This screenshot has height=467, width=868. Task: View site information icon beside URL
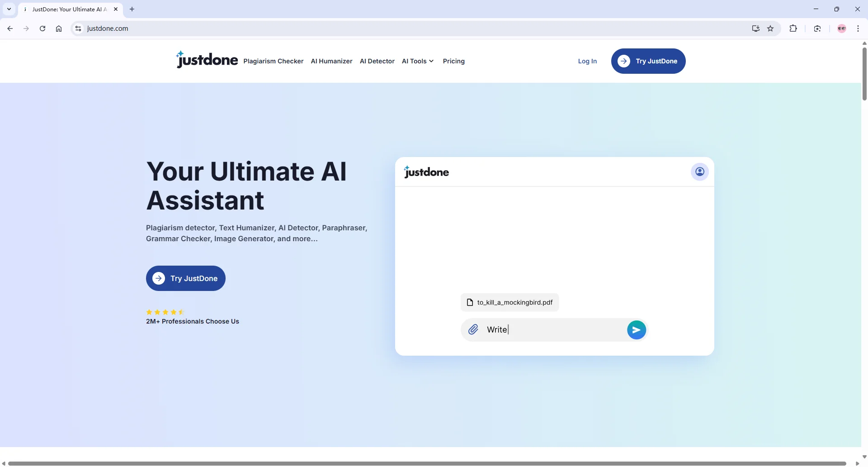pos(78,29)
